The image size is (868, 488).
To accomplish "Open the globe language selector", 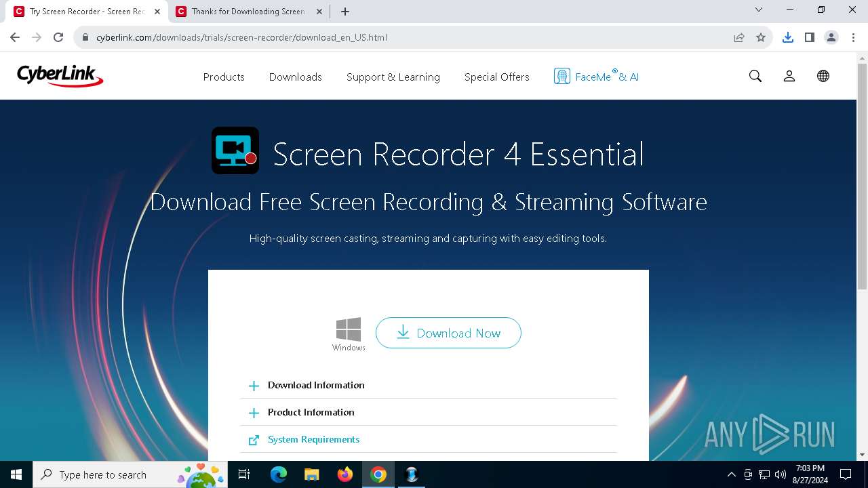I will coord(823,77).
